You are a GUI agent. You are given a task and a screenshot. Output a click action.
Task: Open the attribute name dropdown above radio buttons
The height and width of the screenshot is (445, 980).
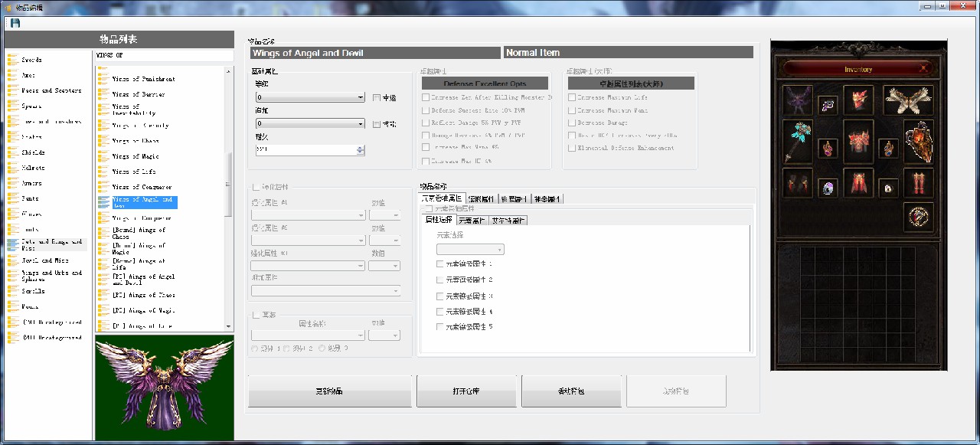309,335
